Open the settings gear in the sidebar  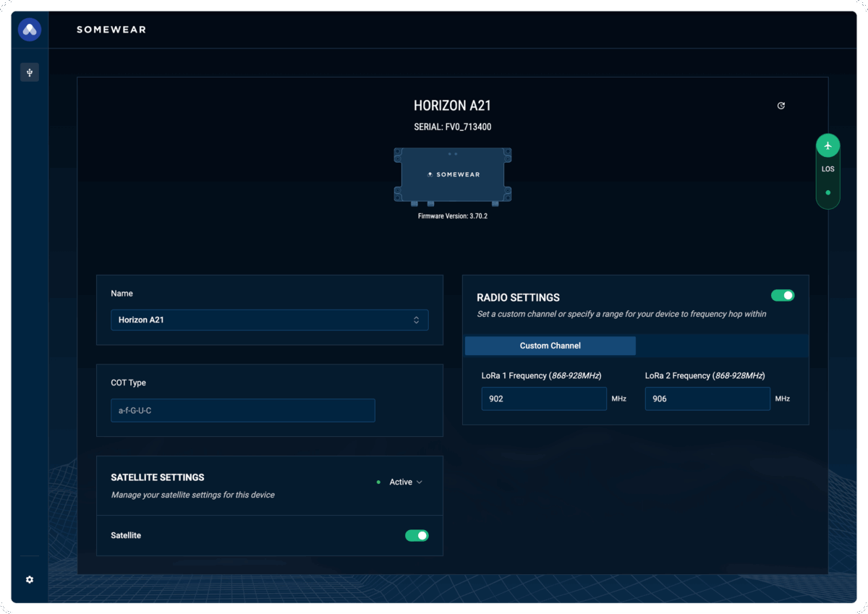(x=30, y=579)
